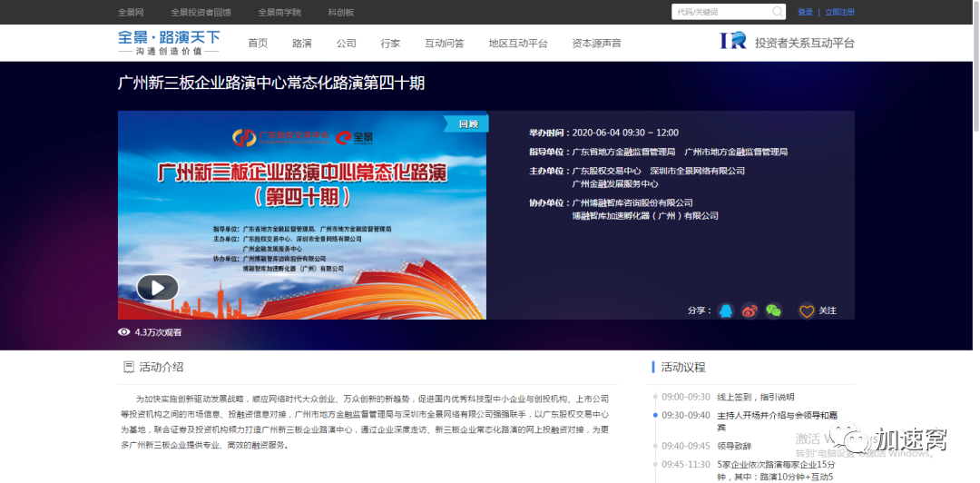Click the 回顾 ribbon badge on video

(467, 123)
